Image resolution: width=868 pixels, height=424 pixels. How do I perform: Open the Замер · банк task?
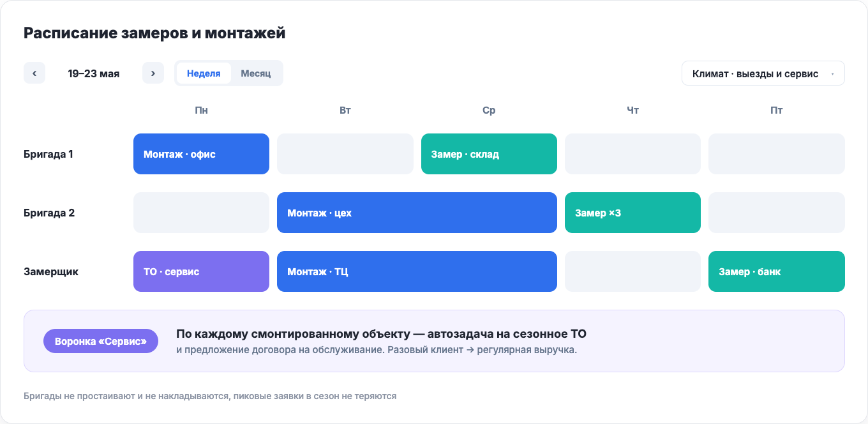[777, 271]
